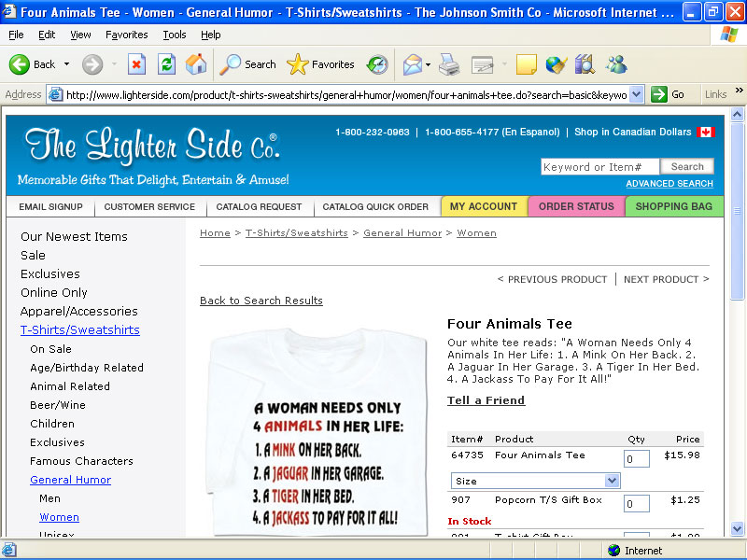
Task: Go to the Home page icon
Action: click(196, 64)
